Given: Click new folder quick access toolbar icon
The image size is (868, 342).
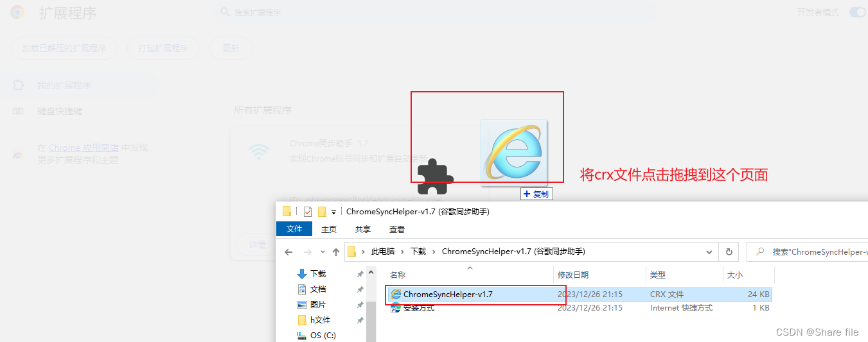Looking at the screenshot, I should (x=323, y=212).
